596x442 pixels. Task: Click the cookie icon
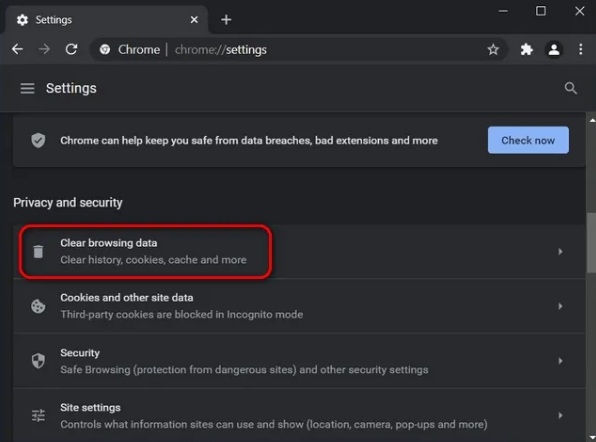pos(38,306)
